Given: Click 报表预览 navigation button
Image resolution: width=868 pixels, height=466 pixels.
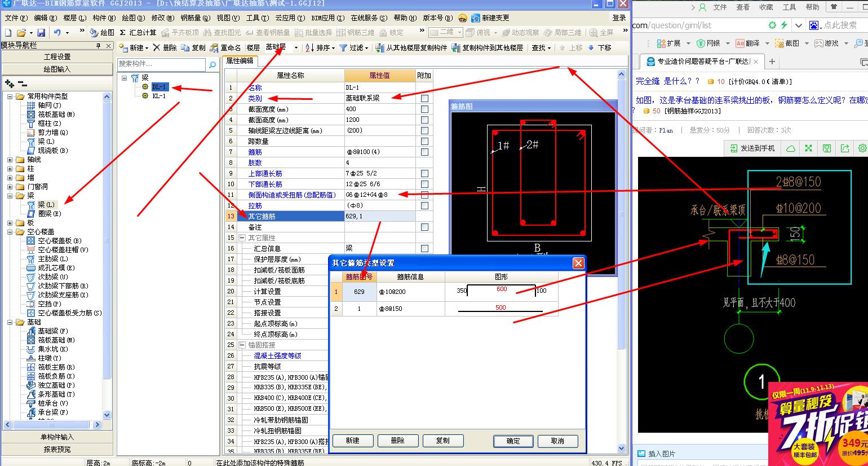Looking at the screenshot, I should [57, 450].
